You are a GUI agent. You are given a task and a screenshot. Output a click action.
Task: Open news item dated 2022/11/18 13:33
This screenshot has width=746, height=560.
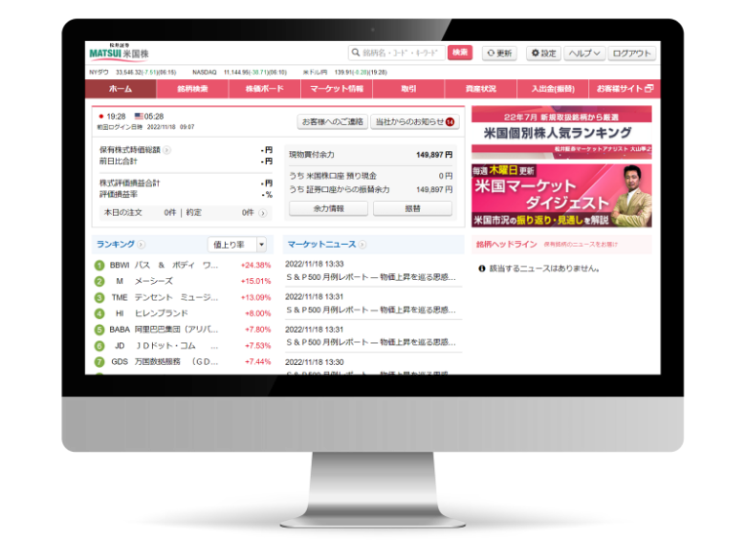[x=371, y=271]
